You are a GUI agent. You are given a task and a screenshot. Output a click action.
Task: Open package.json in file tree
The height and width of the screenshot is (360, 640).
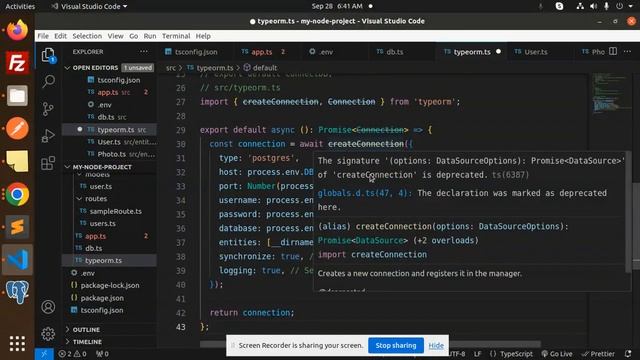coord(102,298)
